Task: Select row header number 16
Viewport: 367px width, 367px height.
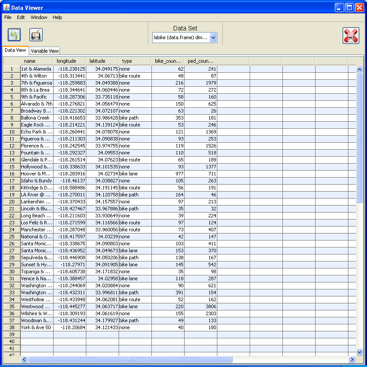Action: click(x=12, y=174)
